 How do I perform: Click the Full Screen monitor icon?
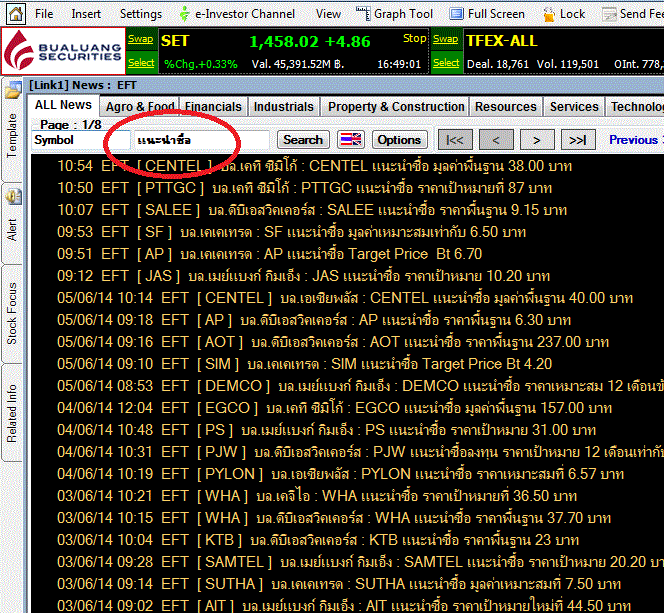pos(456,14)
